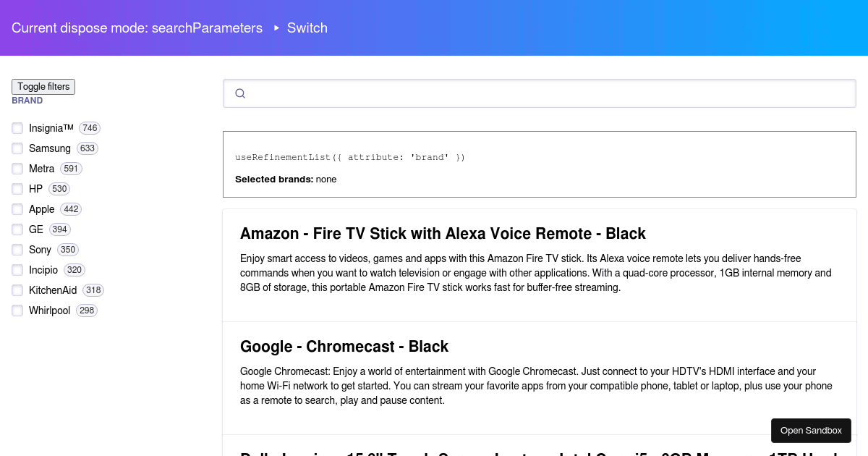The height and width of the screenshot is (456, 868).
Task: Tick the Incipio brand checkbox
Action: (17, 270)
